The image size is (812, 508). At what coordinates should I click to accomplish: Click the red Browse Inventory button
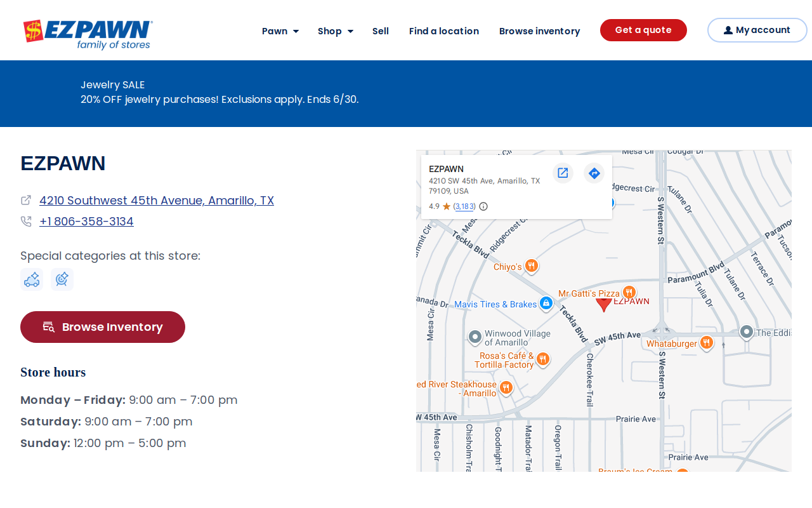coord(103,327)
